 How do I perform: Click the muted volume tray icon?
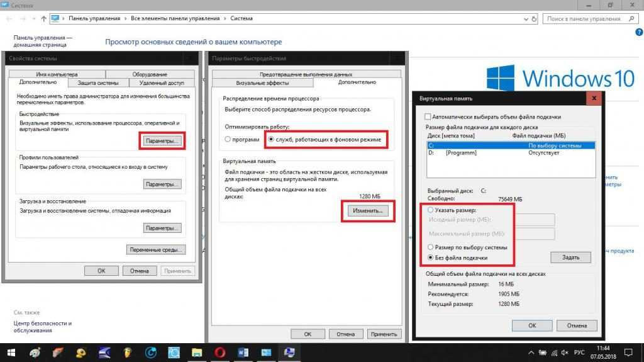tap(565, 353)
